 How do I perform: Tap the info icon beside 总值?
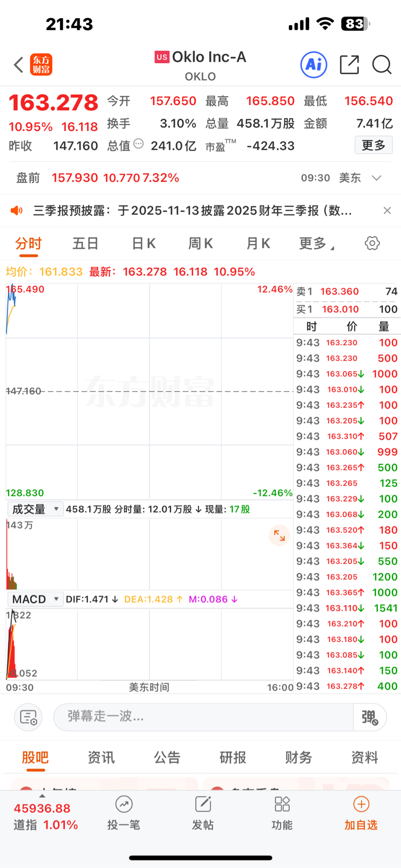click(138, 144)
